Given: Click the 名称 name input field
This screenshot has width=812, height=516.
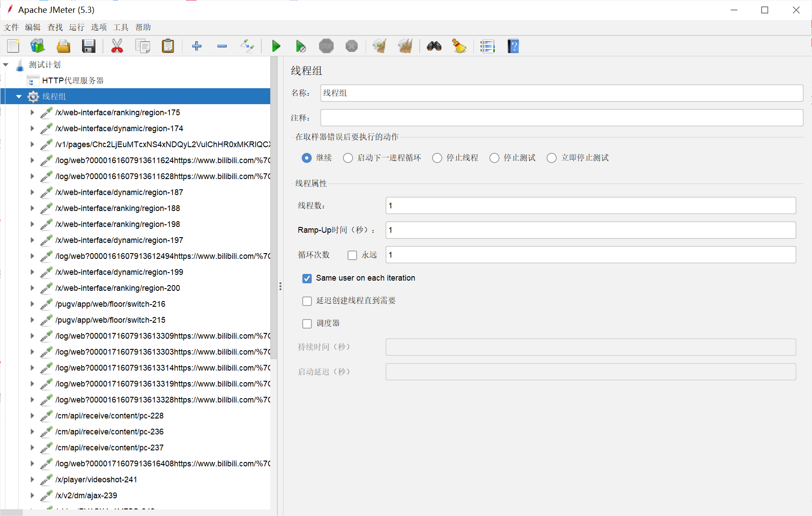Looking at the screenshot, I should click(x=561, y=93).
